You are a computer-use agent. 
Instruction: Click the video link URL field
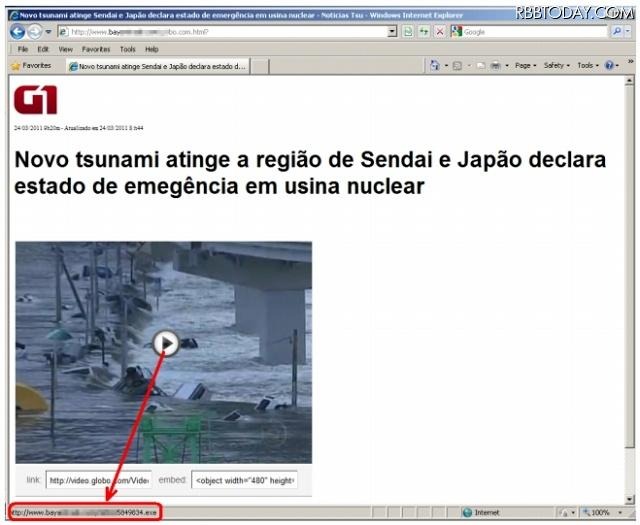[99, 480]
